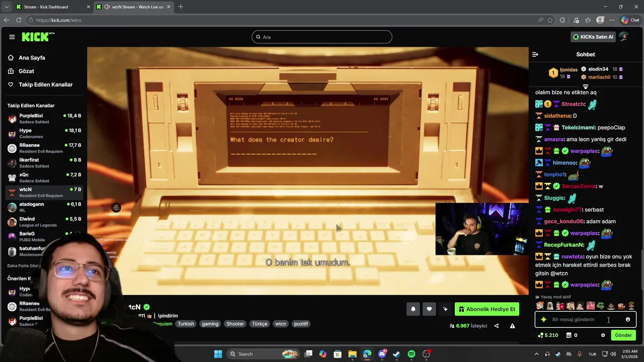
Task: Open the KICKs shop icon beside 0
Action: point(569,335)
